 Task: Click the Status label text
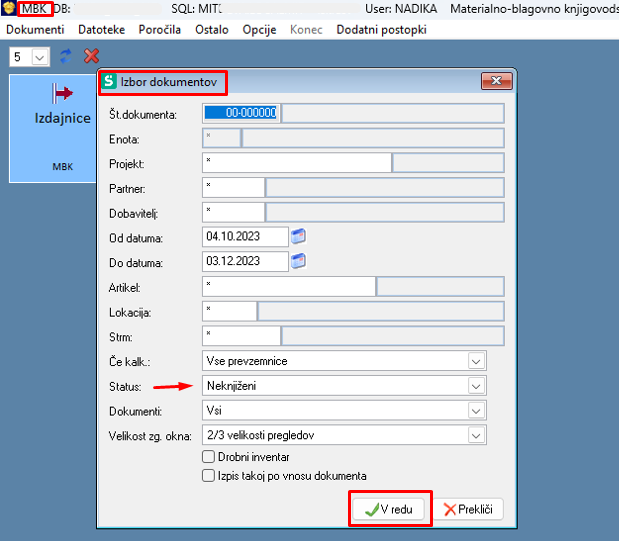coord(125,387)
